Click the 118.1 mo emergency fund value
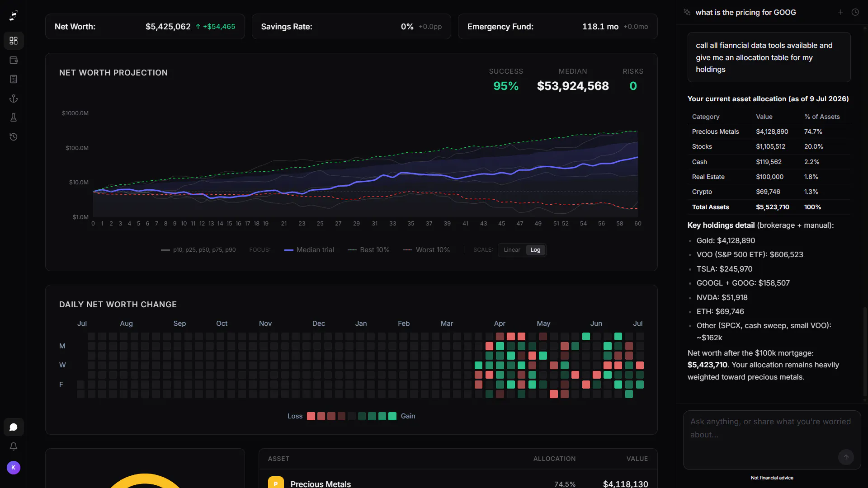Screen dimensions: 868x488 pos(600,27)
